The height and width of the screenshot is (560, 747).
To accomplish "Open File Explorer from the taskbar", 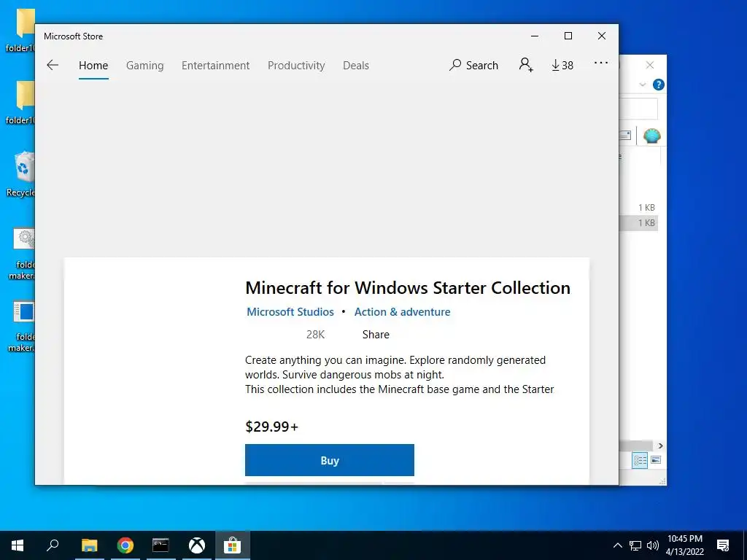I will tap(89, 545).
